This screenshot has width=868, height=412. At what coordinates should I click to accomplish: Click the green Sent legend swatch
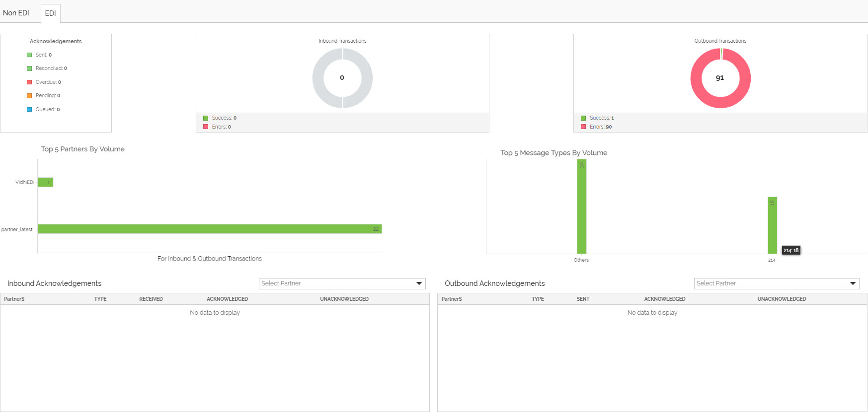29,55
